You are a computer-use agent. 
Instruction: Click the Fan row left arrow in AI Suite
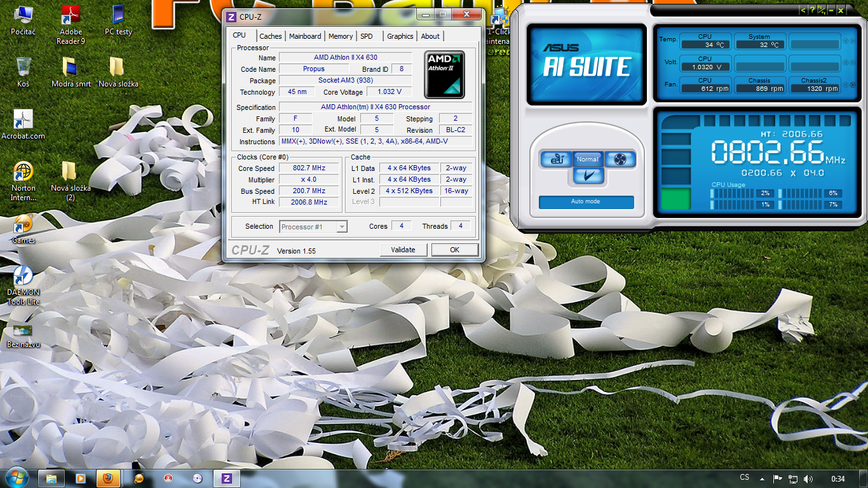pos(845,85)
